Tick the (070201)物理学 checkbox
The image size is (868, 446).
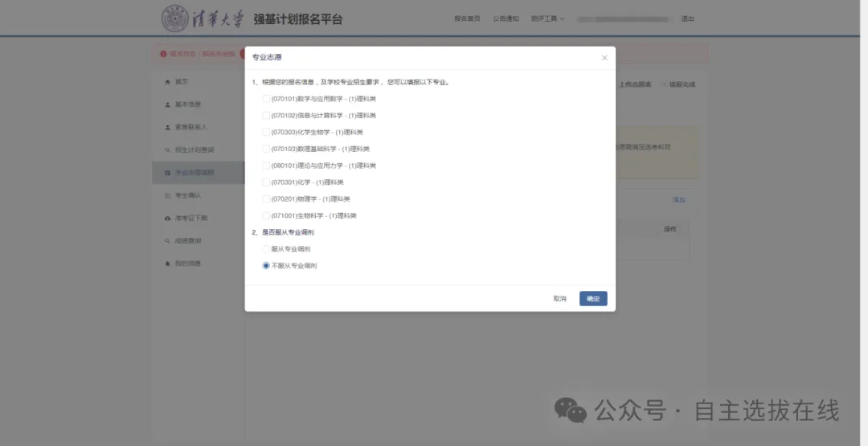(266, 199)
